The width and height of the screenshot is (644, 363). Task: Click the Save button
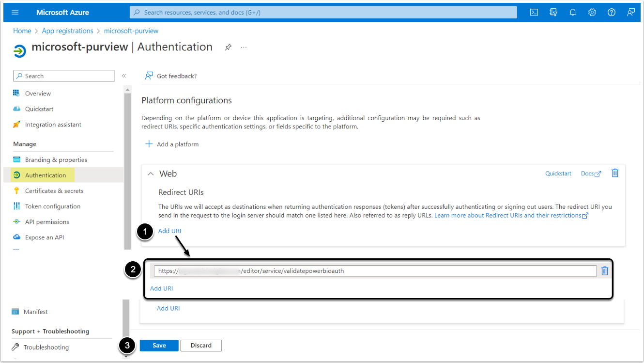tap(159, 346)
